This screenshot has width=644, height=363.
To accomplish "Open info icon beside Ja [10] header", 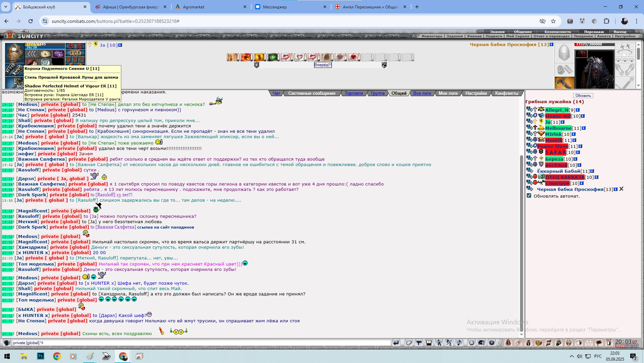I will point(120,45).
